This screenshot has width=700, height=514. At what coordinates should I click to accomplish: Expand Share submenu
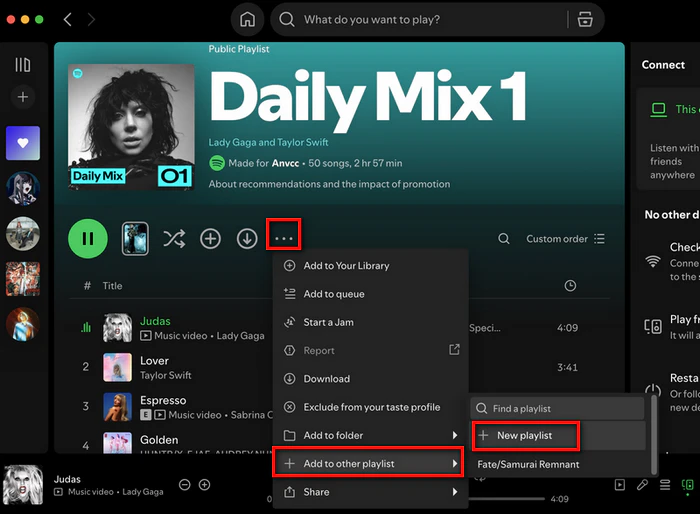pyautogui.click(x=371, y=492)
